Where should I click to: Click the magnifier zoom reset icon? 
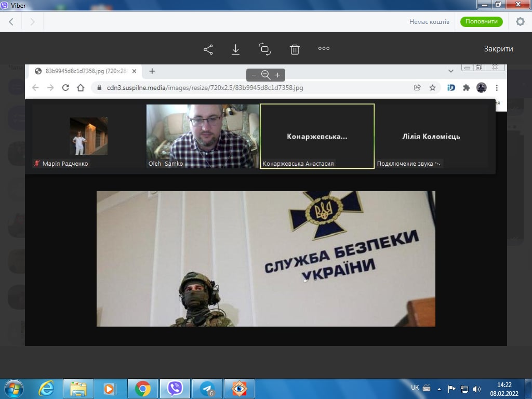pyautogui.click(x=265, y=75)
